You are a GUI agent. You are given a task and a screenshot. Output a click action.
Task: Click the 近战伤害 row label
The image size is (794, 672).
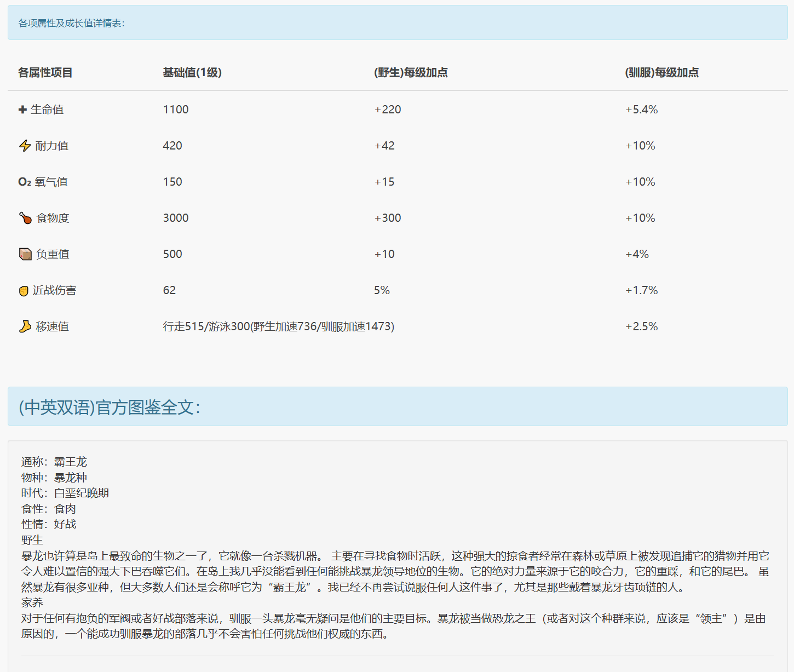[x=55, y=290]
